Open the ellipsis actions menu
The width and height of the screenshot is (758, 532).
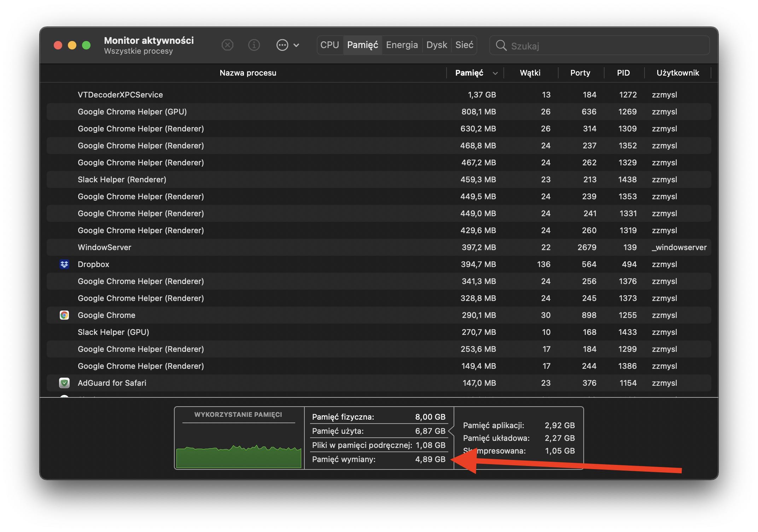[287, 45]
